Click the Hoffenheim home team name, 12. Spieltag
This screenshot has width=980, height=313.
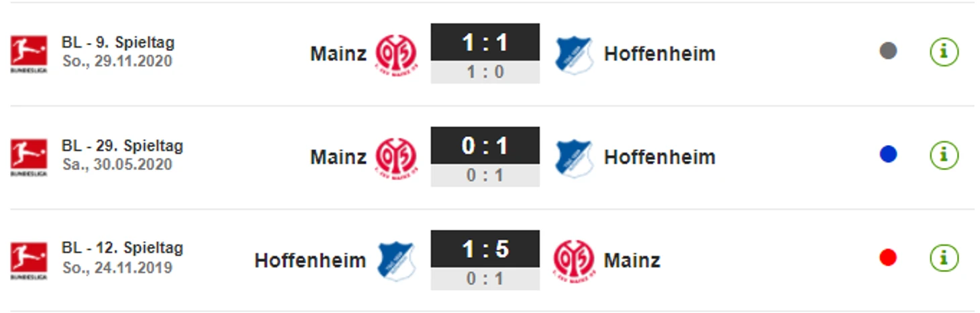click(x=310, y=261)
